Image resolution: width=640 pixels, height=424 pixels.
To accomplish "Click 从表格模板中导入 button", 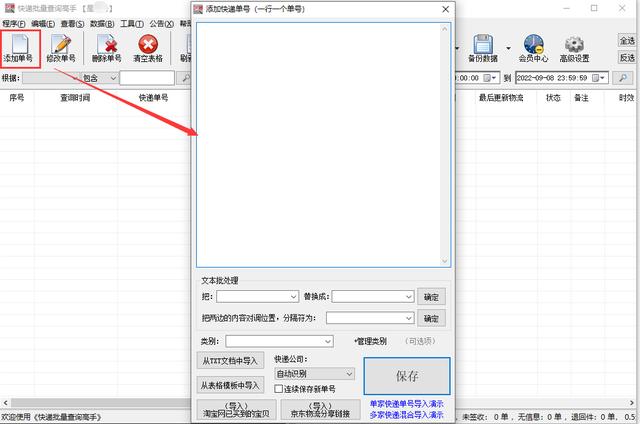I will point(229,385).
